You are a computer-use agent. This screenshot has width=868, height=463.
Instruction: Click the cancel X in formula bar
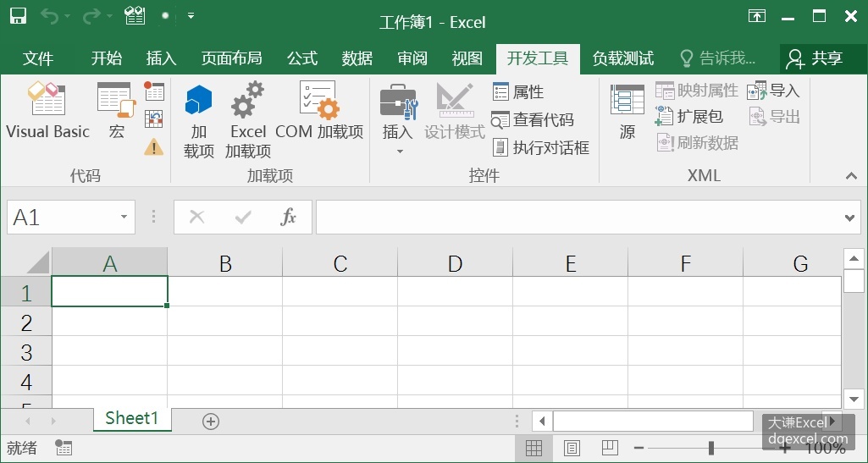coord(197,217)
